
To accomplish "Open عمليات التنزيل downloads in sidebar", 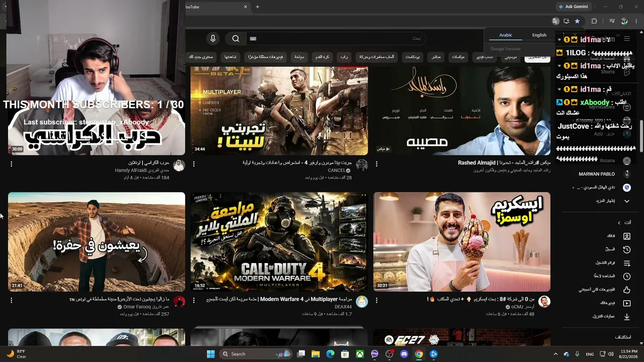I will [x=599, y=317].
